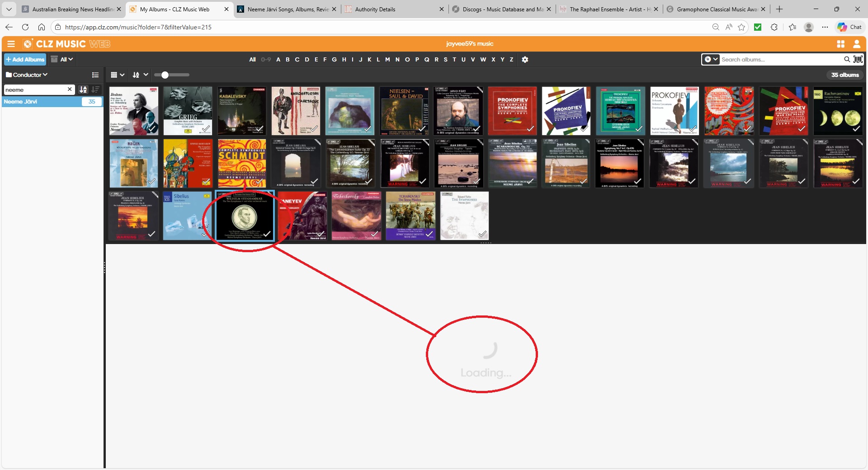Viewport: 868px width, 470px height.
Task: Open the CLZ hamburger main menu
Action: pyautogui.click(x=11, y=44)
